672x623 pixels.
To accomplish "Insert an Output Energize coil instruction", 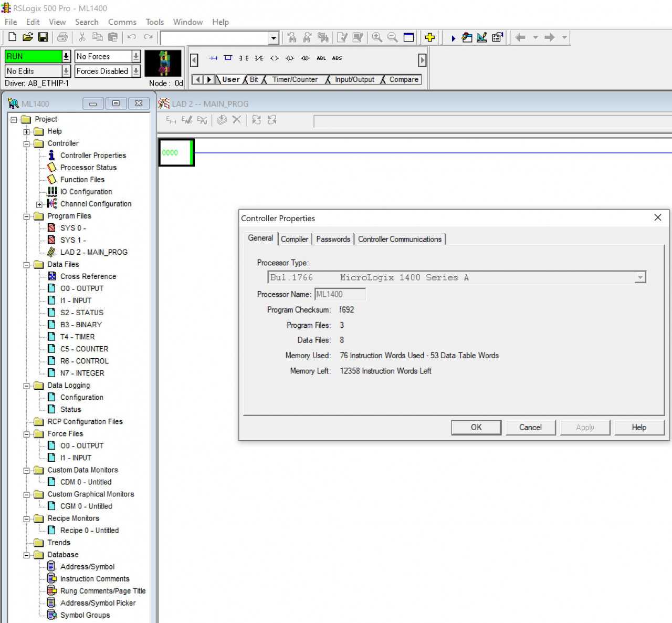I will 274,58.
